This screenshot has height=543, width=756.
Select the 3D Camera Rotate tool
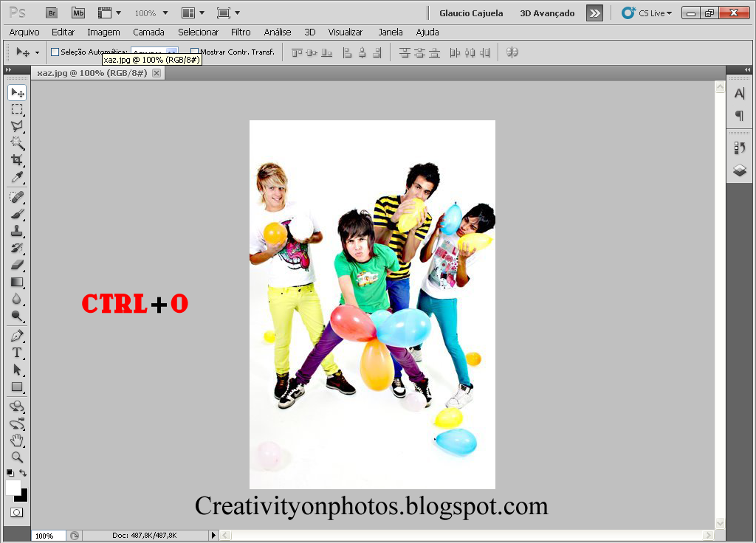pyautogui.click(x=17, y=423)
